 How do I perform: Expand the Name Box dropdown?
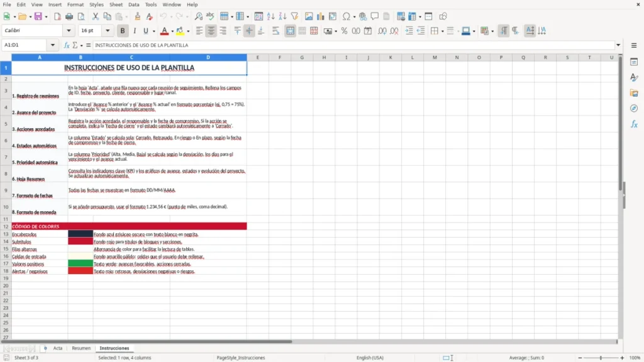(53, 45)
